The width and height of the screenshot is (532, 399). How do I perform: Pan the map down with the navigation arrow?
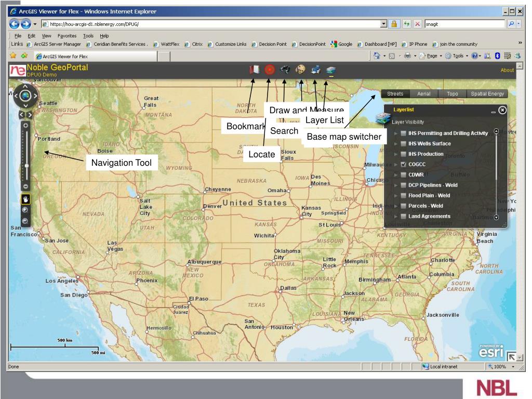pyautogui.click(x=25, y=105)
